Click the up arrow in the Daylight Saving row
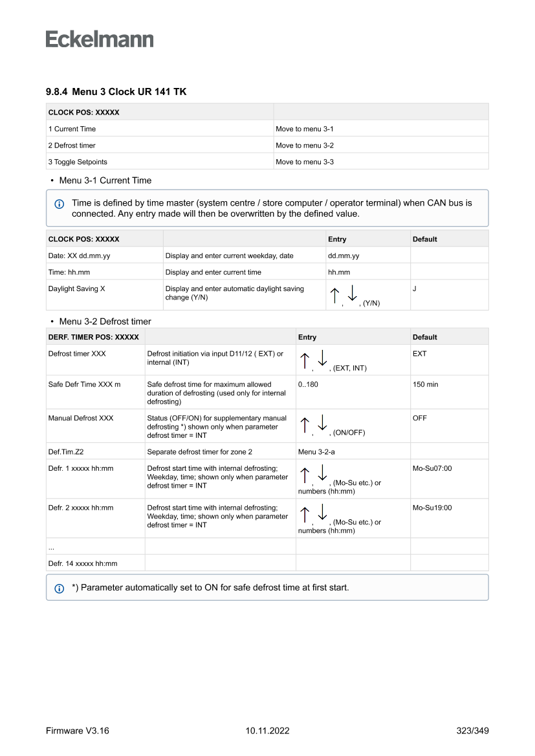This screenshot has height=756, width=535. point(334,296)
